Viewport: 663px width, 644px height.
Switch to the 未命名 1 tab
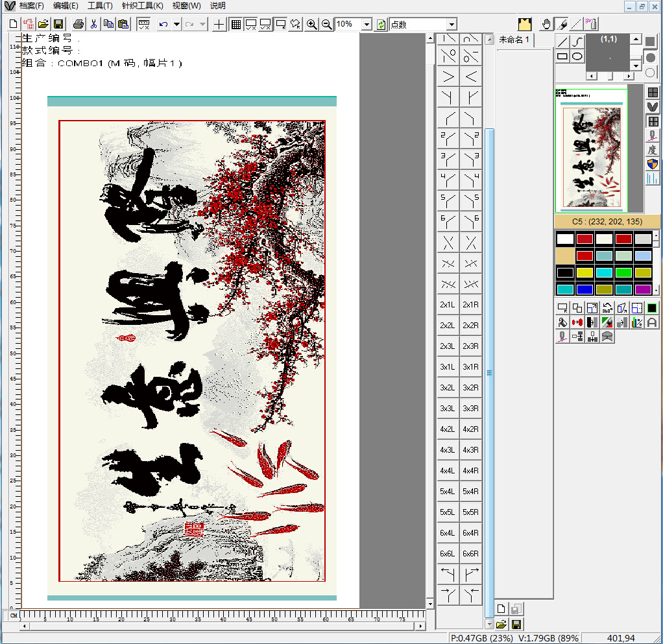point(514,40)
